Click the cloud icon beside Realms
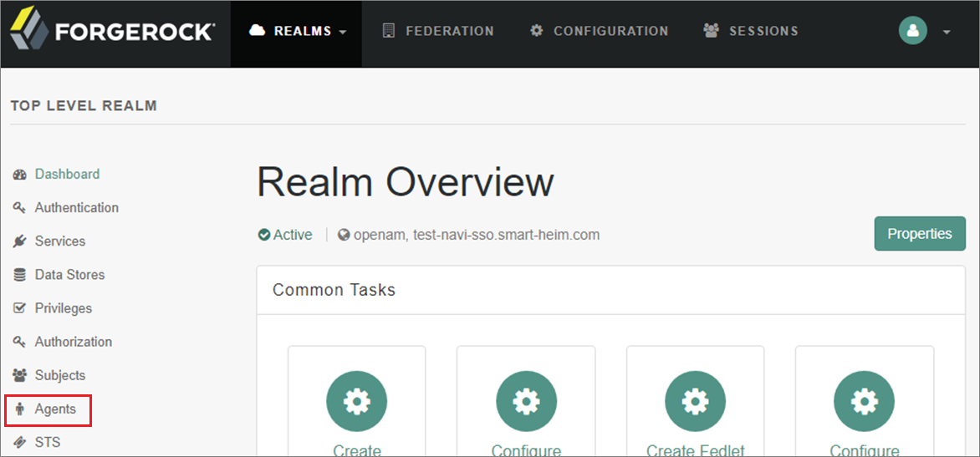Image resolution: width=980 pixels, height=457 pixels. (x=257, y=31)
